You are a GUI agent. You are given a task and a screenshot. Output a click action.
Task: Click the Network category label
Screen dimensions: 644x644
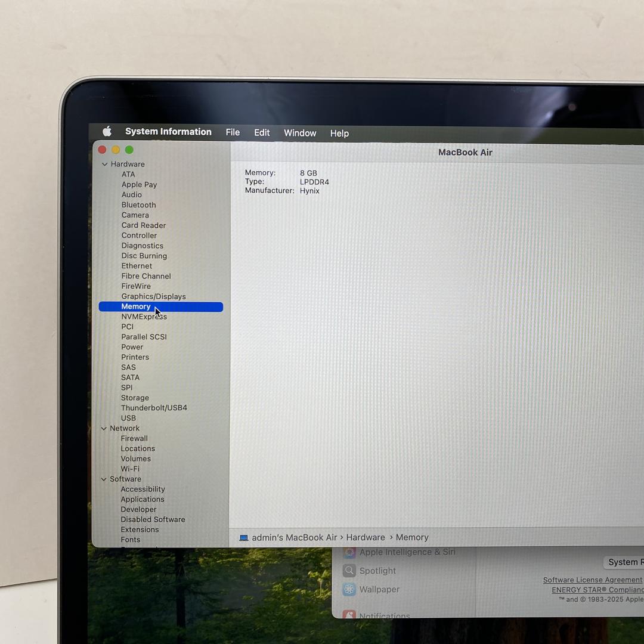coord(125,428)
